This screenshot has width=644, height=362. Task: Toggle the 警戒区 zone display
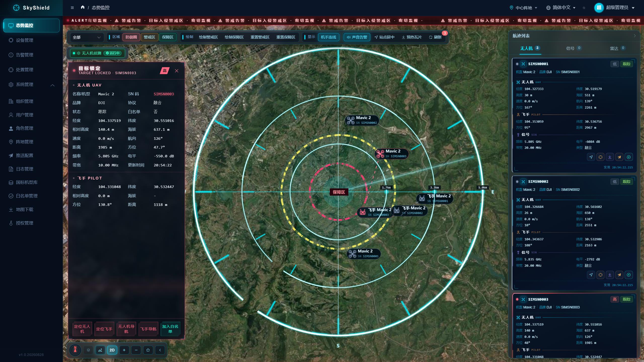pos(149,37)
